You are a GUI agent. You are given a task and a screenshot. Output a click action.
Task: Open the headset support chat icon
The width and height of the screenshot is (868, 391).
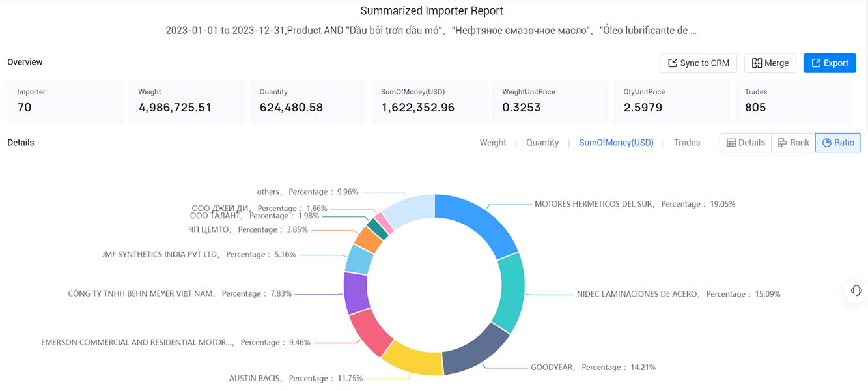856,291
